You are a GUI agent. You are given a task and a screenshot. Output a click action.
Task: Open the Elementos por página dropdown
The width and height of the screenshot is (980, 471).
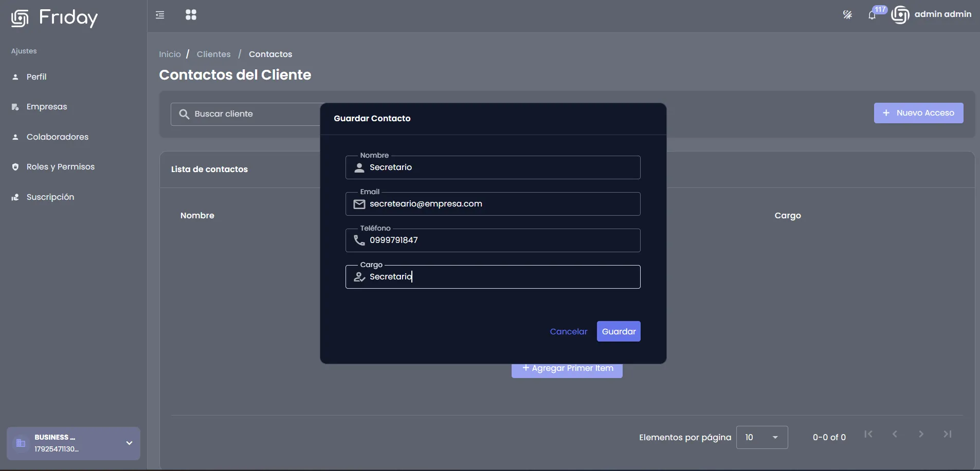[x=762, y=437]
